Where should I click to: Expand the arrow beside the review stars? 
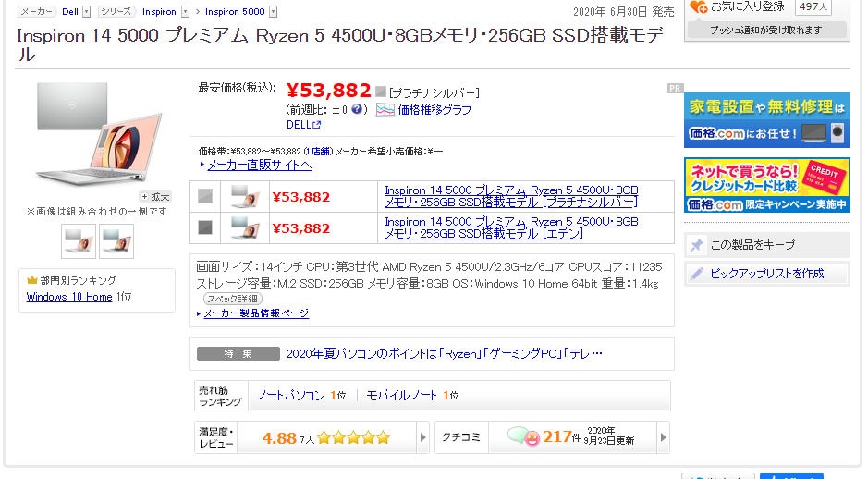tap(423, 437)
